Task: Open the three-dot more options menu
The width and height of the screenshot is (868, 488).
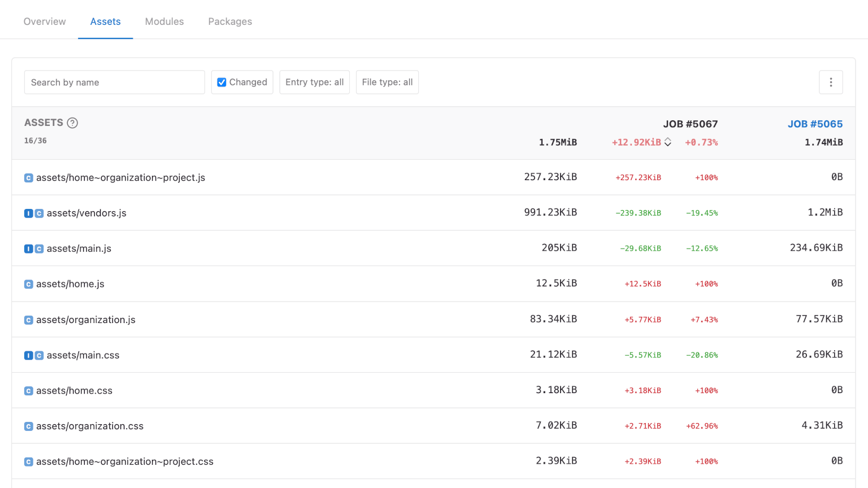Action: (831, 82)
